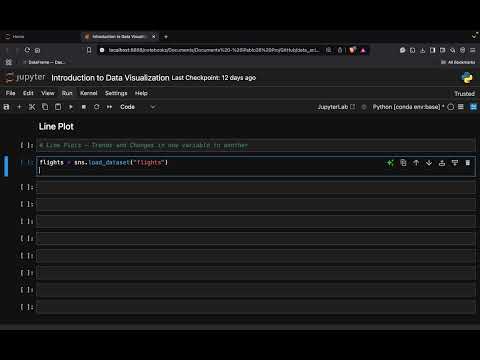Open the apps grid icon in bookmarks bar
The image size is (480, 360).
pos(9,62)
